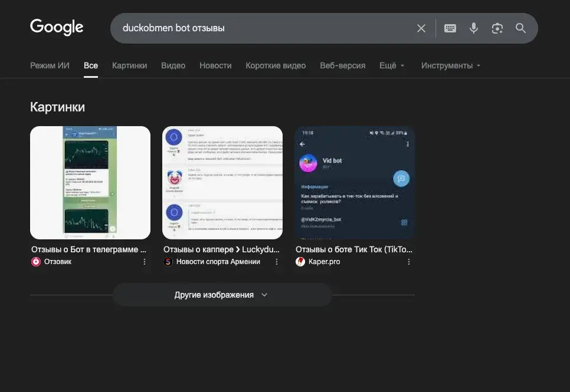
Task: Click the Картинки section heading
Action: 57,107
